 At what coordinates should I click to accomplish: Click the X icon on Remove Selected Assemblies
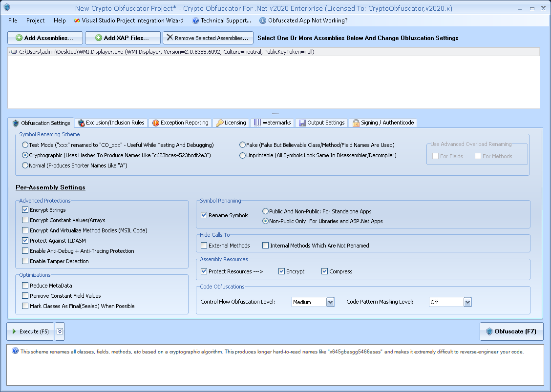coord(170,37)
